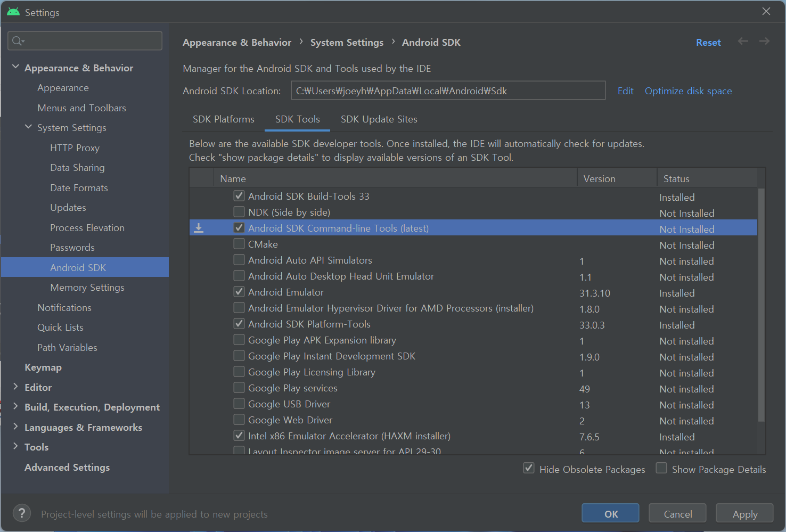Open Updates settings page
Viewport: 786px width, 532px height.
coord(68,208)
